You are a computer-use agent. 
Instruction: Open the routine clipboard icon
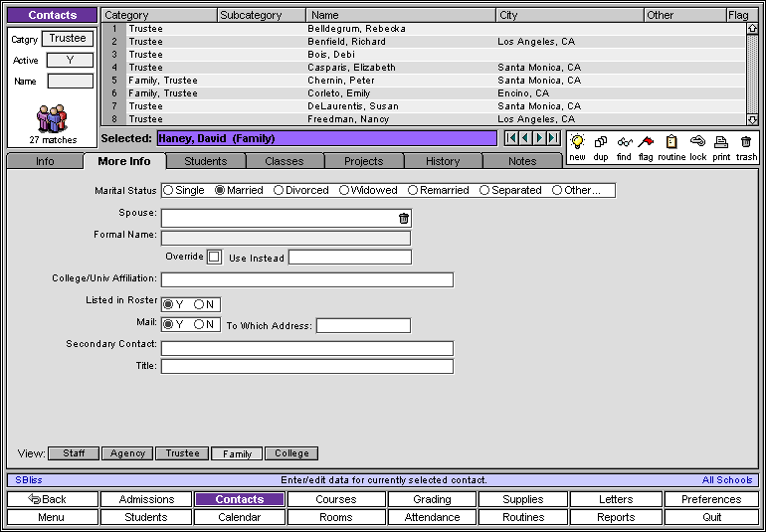pos(671,142)
